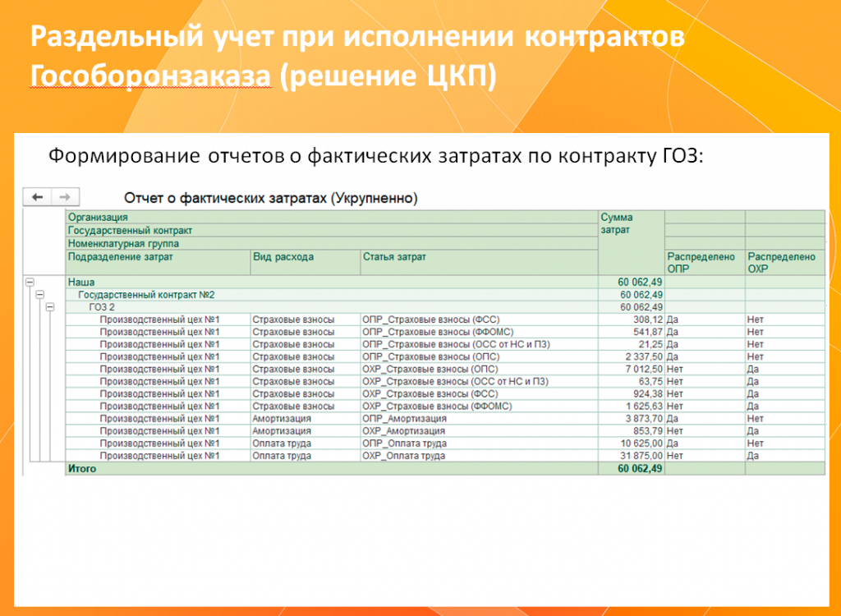Click the 'Вид расхода' column header
The image size is (841, 616).
click(x=306, y=262)
